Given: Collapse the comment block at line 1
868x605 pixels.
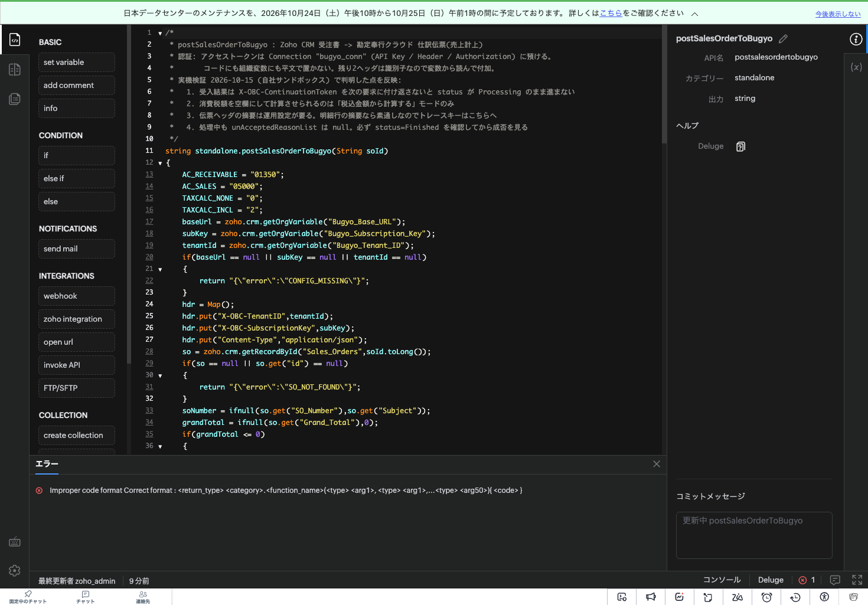Looking at the screenshot, I should click(x=160, y=34).
